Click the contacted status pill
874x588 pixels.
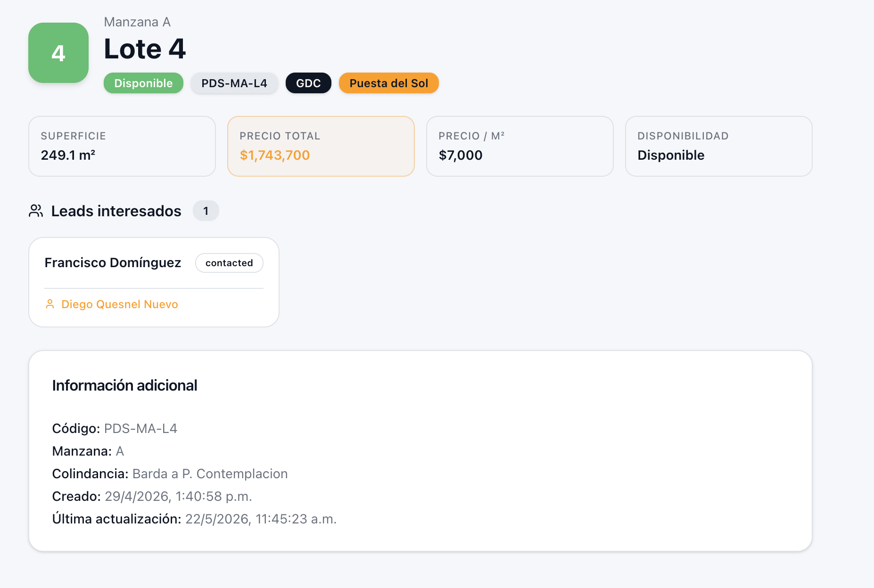(229, 263)
